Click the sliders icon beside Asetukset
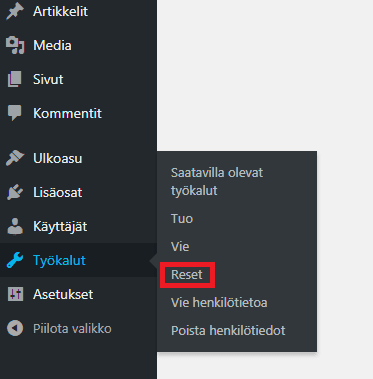The width and height of the screenshot is (373, 379). 15,294
